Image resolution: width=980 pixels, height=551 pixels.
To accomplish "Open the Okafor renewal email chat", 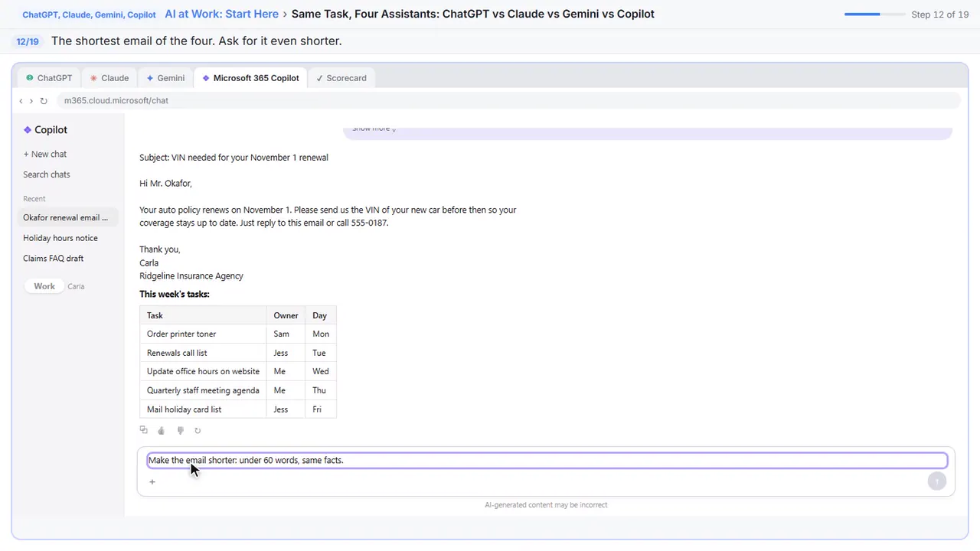I will point(68,217).
